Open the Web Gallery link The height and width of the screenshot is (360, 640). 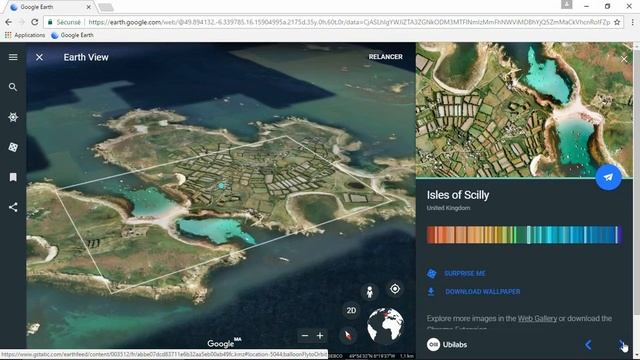pos(537,318)
